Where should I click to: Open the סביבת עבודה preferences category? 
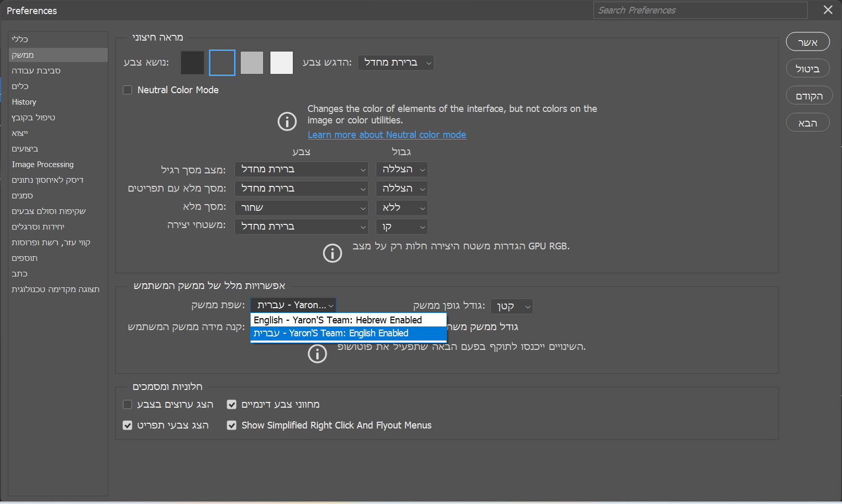58,70
